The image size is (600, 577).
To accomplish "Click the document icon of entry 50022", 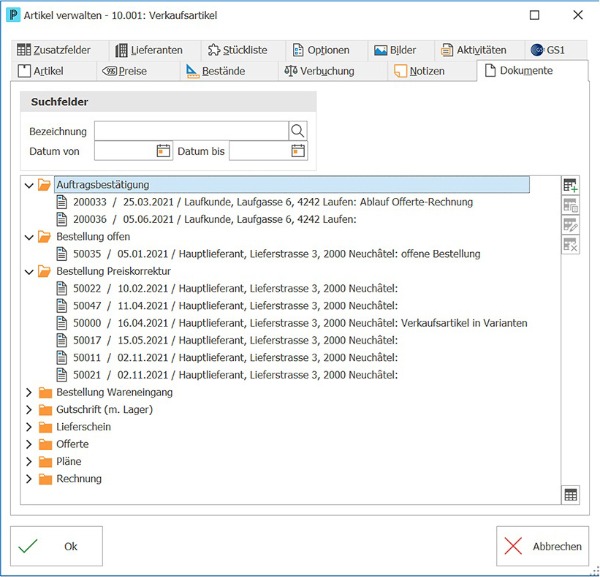I will point(62,288).
